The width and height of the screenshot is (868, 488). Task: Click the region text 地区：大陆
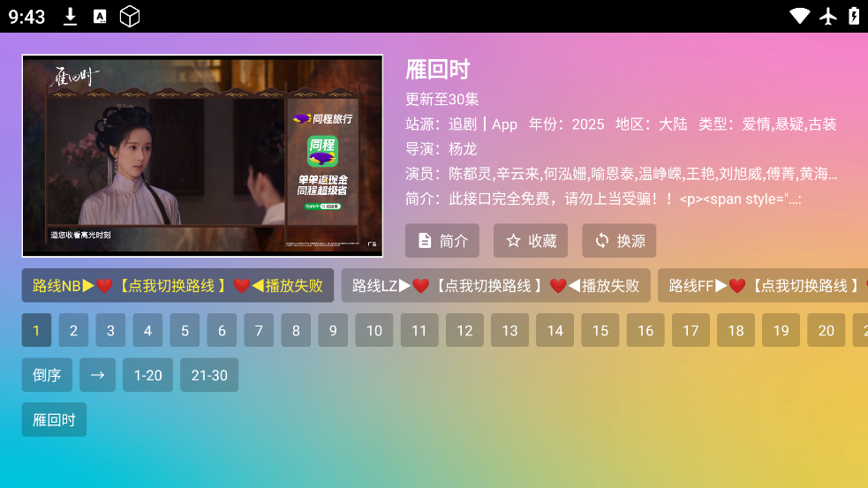(651, 124)
